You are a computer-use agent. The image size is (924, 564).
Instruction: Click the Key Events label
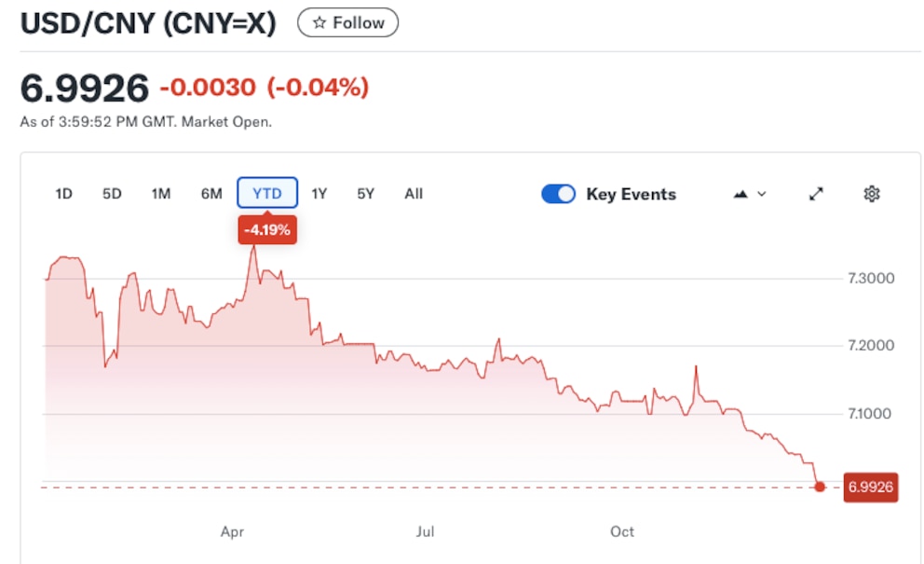click(631, 194)
